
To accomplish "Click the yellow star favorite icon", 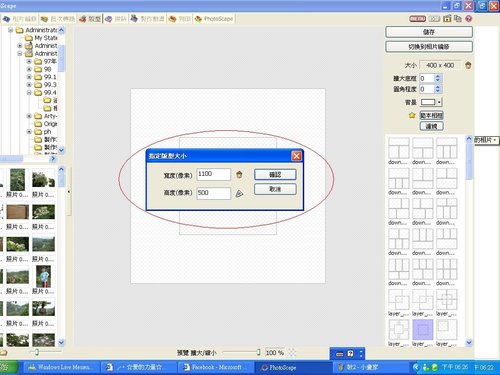I will click(x=412, y=115).
